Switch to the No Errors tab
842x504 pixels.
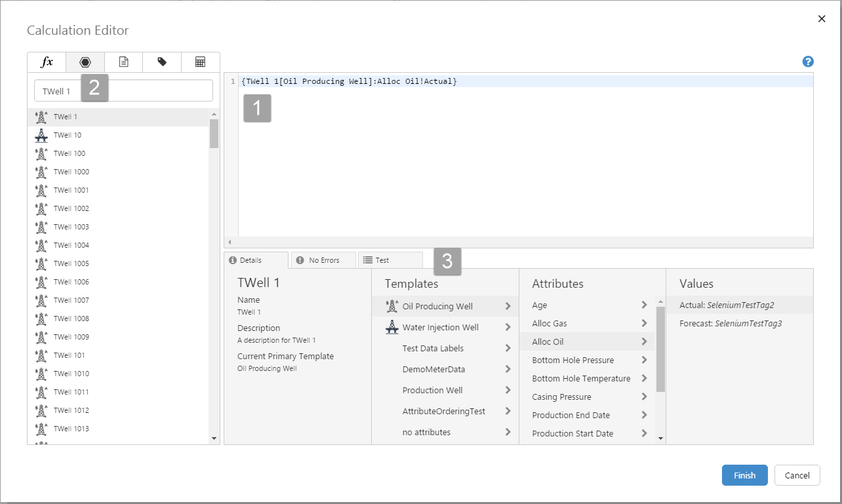tap(323, 260)
